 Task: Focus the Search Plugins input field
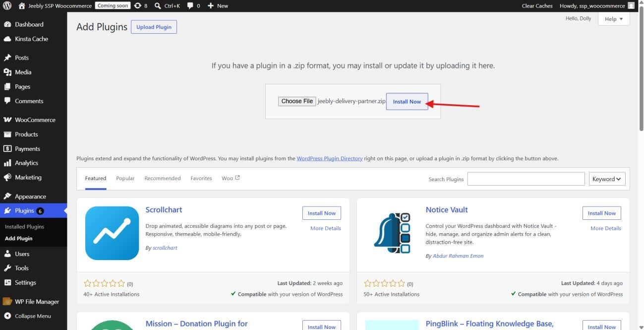pos(526,179)
